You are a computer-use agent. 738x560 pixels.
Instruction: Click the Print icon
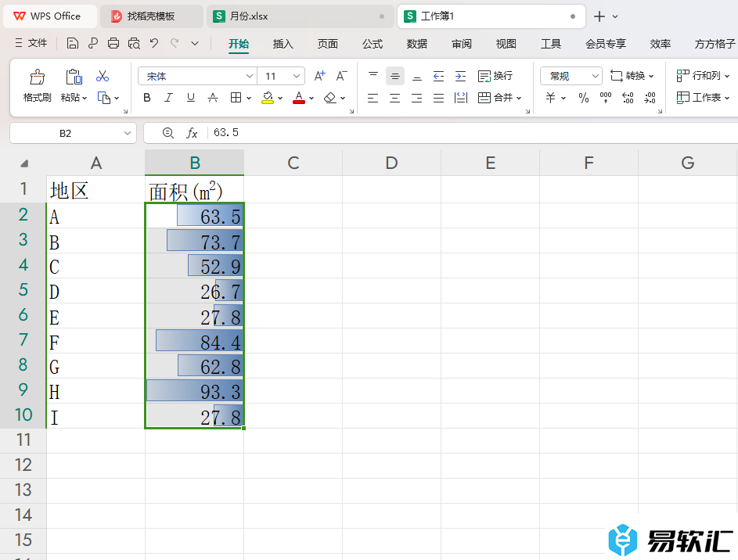[113, 44]
